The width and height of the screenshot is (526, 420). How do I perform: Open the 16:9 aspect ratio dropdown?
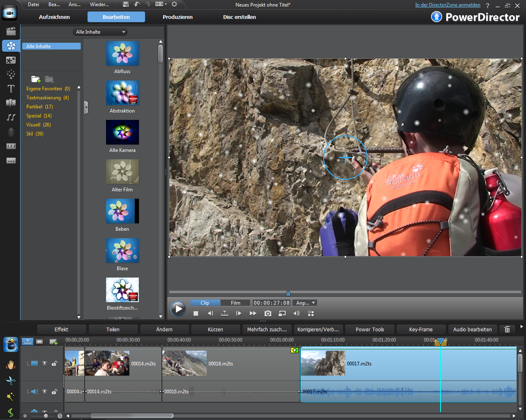(x=161, y=4)
